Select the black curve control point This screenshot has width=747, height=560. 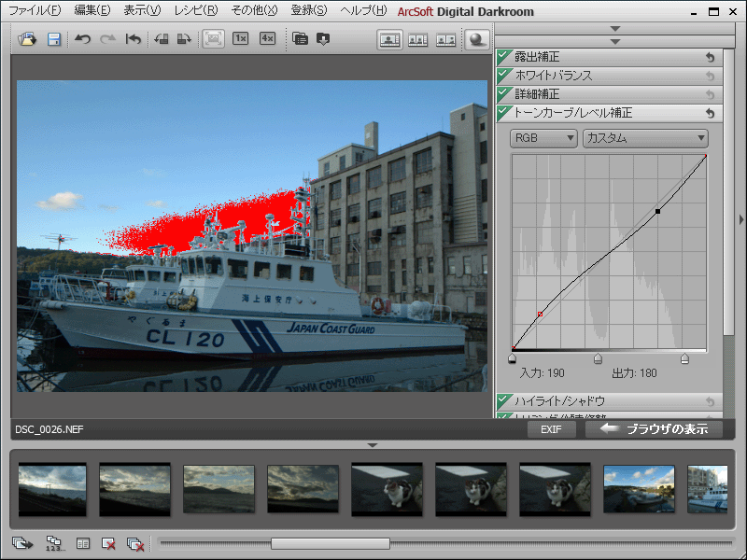coord(658,211)
